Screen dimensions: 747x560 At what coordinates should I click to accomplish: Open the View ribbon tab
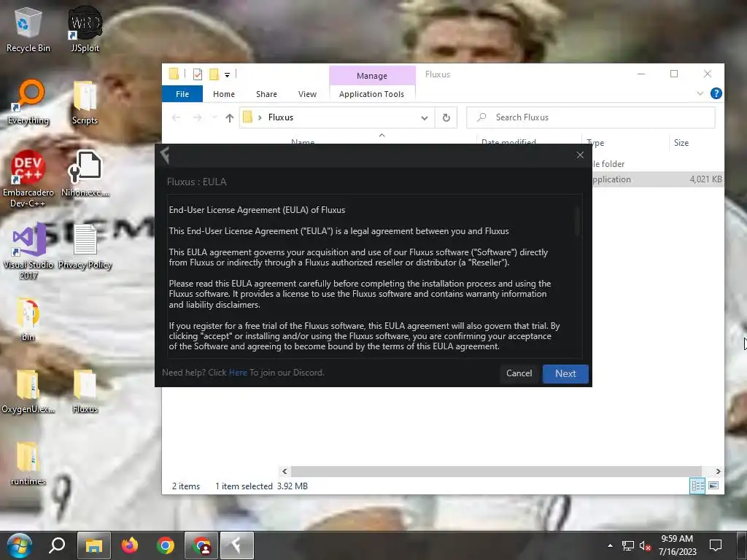click(307, 94)
